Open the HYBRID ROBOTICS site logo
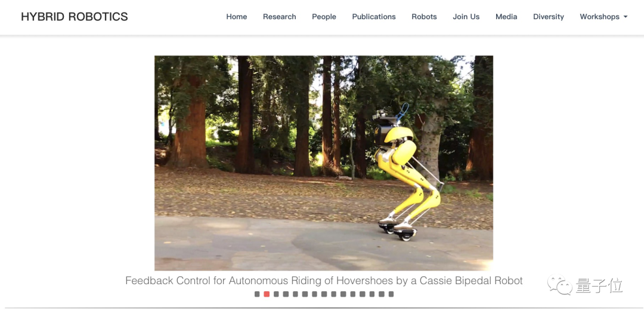This screenshot has width=644, height=314. tap(75, 17)
